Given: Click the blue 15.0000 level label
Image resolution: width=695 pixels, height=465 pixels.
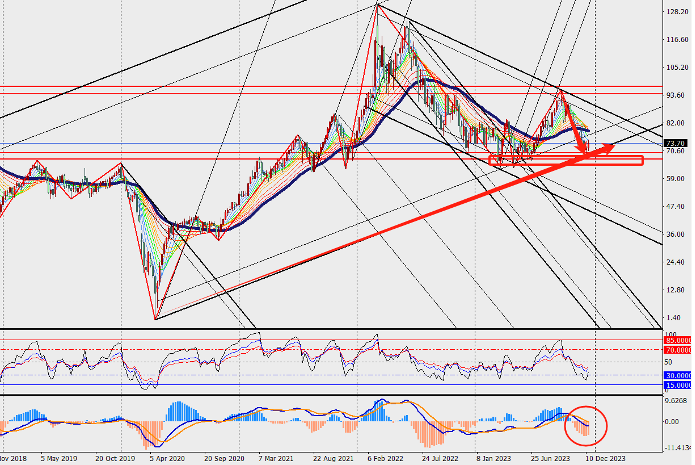Looking at the screenshot, I should (x=678, y=385).
